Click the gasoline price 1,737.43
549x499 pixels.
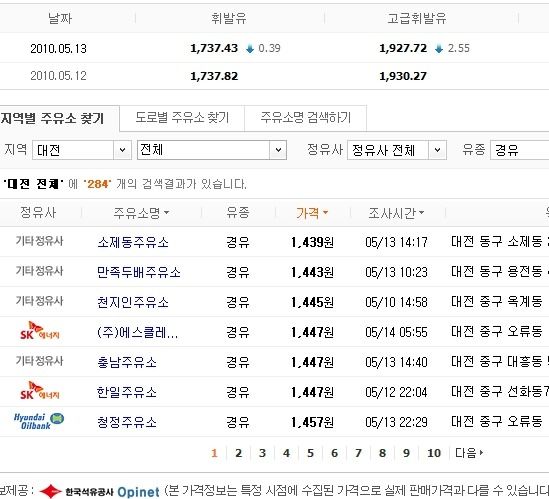[x=214, y=48]
